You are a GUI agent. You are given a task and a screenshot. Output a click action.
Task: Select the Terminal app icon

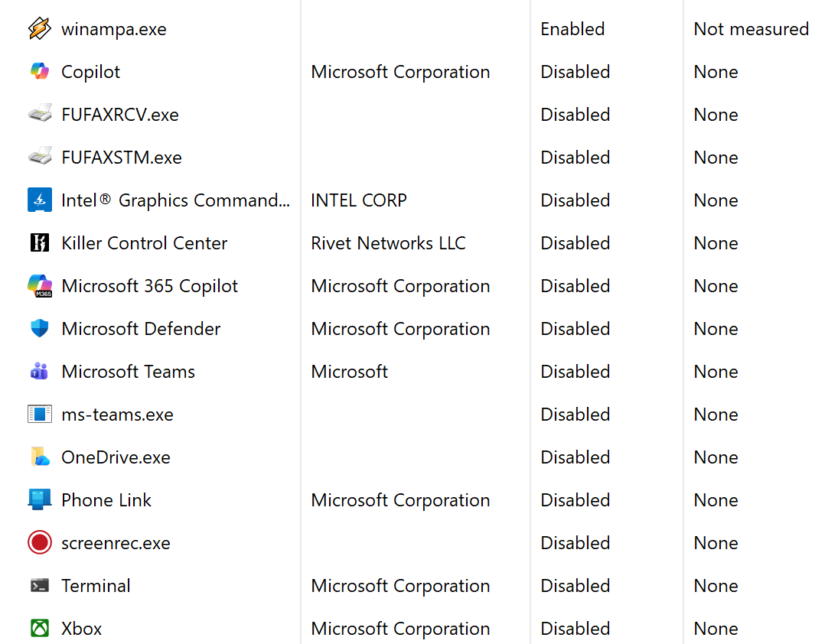39,586
